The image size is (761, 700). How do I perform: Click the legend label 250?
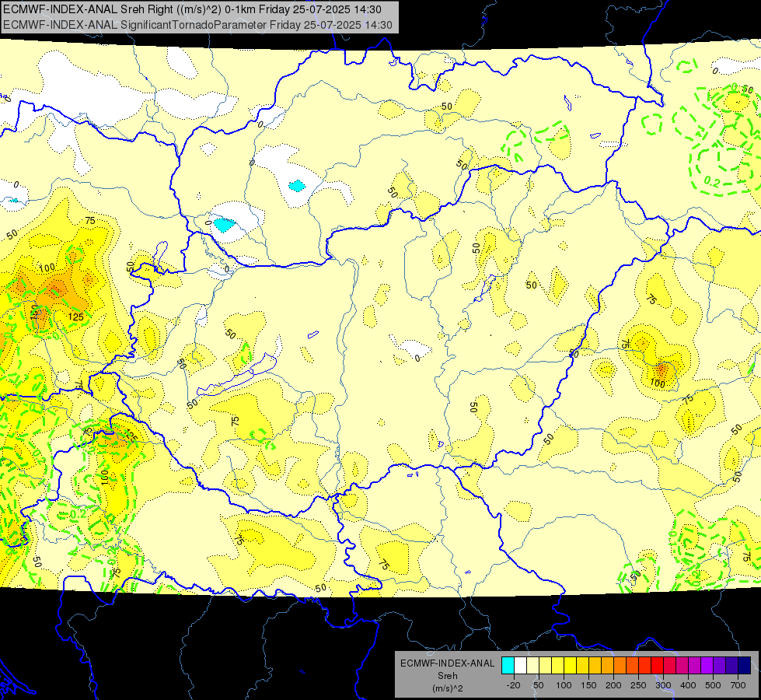coord(638,685)
